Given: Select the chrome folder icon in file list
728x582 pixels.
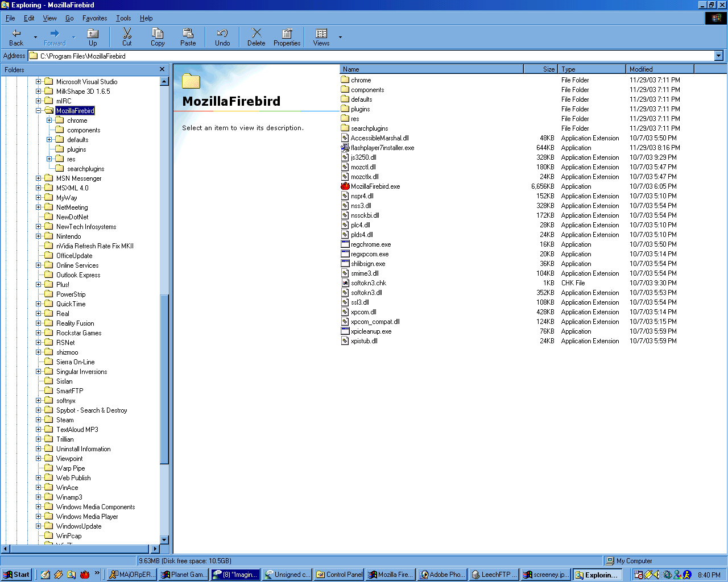Looking at the screenshot, I should click(345, 80).
